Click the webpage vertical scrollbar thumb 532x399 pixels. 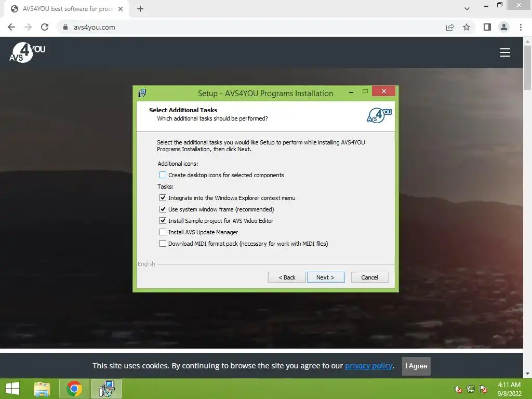pyautogui.click(x=527, y=68)
